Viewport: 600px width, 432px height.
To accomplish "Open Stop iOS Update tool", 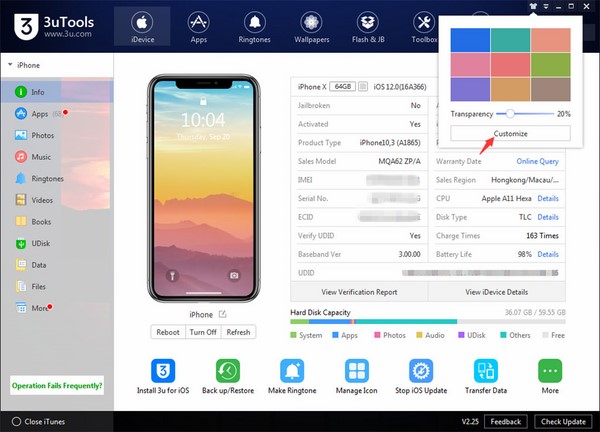I will pos(421,376).
